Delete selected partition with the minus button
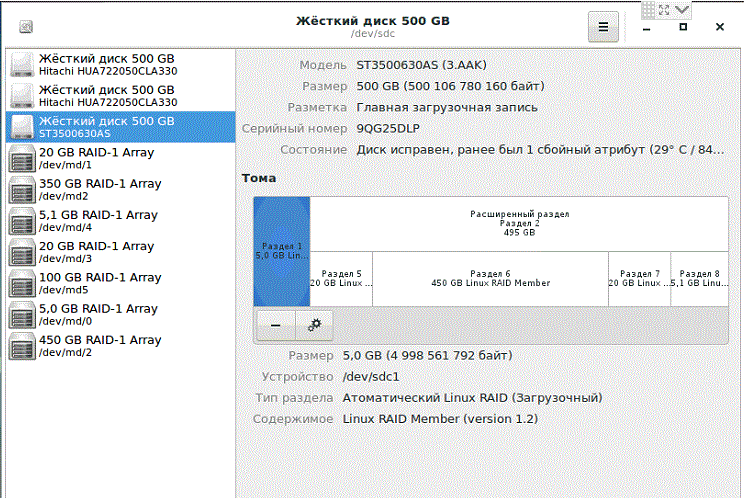This screenshot has width=744, height=498. (276, 325)
